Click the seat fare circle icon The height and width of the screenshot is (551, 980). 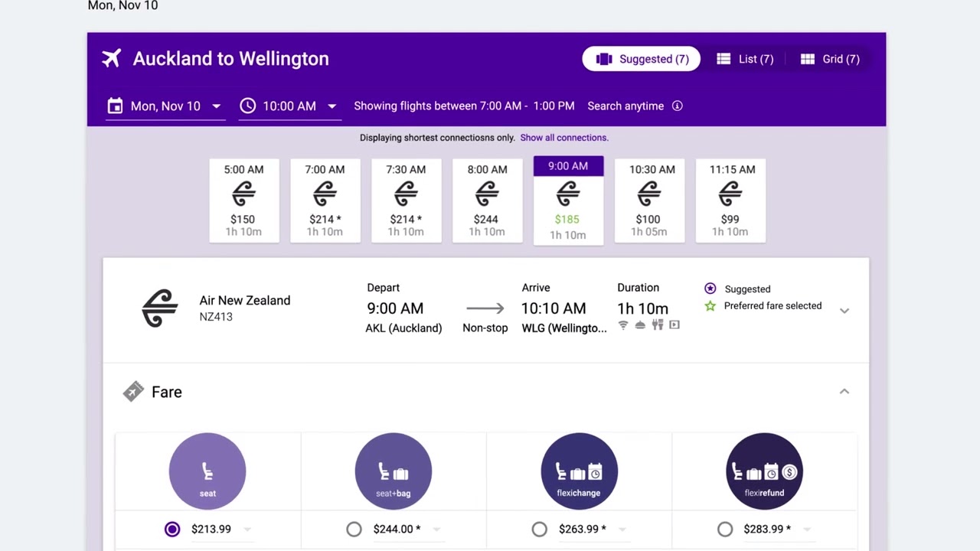207,471
